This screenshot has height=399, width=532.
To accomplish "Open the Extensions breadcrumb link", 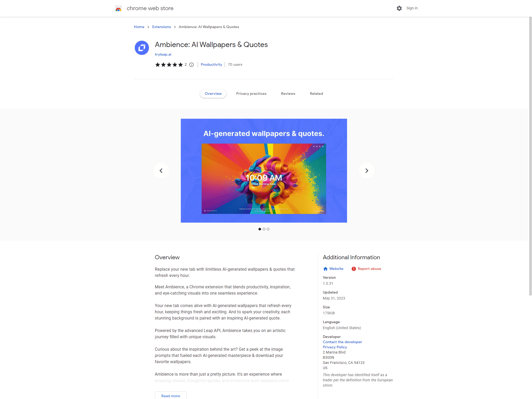I will click(162, 27).
